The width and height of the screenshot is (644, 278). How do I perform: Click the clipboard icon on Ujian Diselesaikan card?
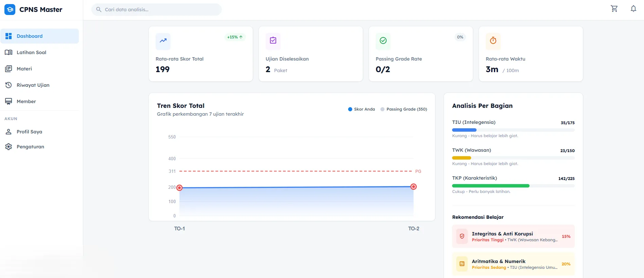coord(273,40)
